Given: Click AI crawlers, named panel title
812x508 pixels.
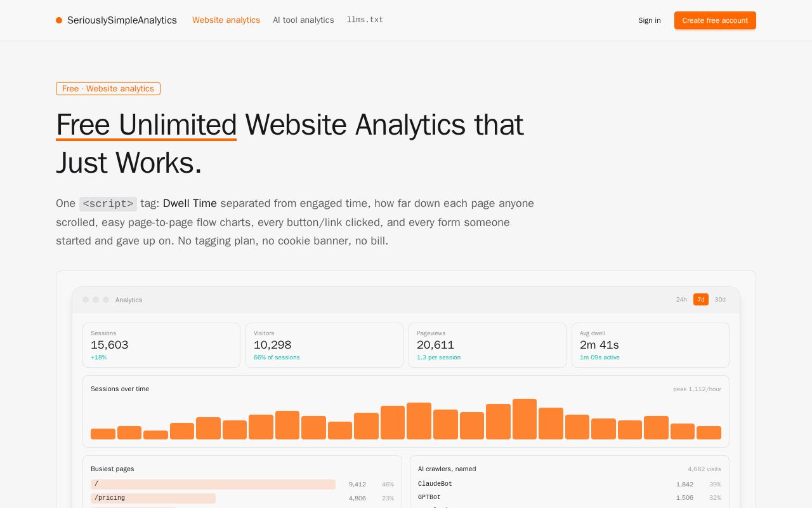Looking at the screenshot, I should coord(447,469).
